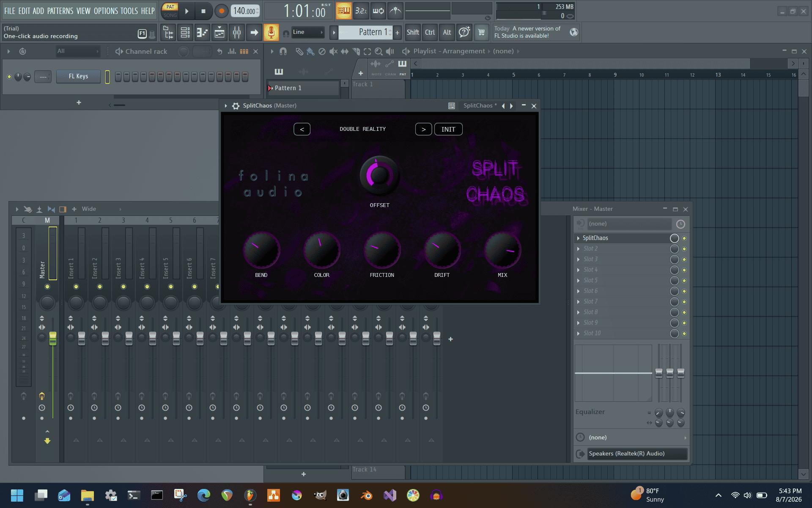Click the record button

221,11
